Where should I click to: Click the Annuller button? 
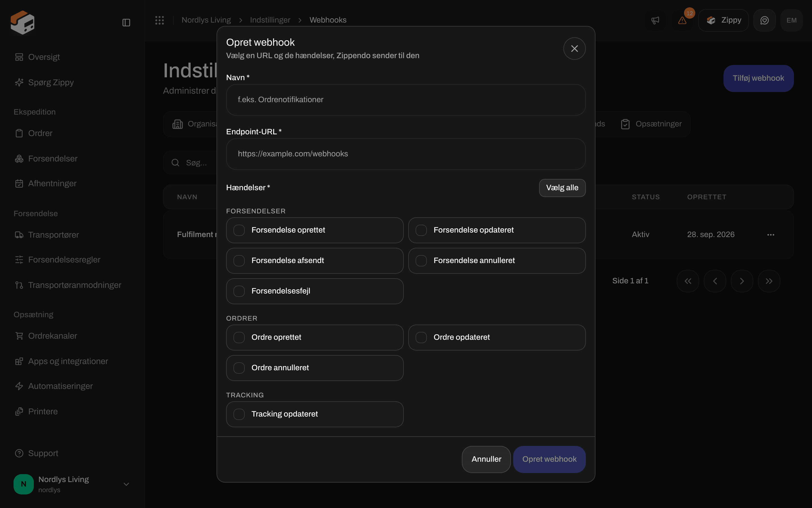[x=486, y=459]
